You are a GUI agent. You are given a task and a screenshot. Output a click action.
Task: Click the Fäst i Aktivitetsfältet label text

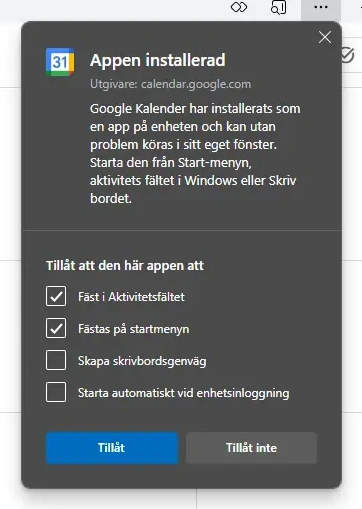[x=131, y=297]
